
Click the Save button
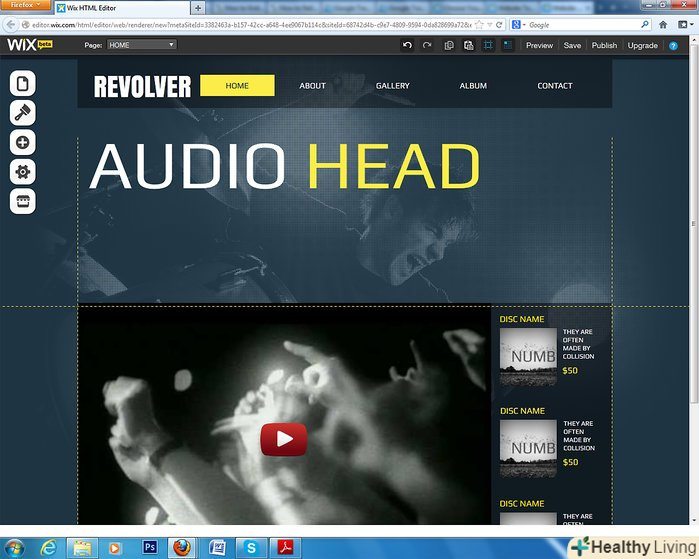(x=572, y=45)
